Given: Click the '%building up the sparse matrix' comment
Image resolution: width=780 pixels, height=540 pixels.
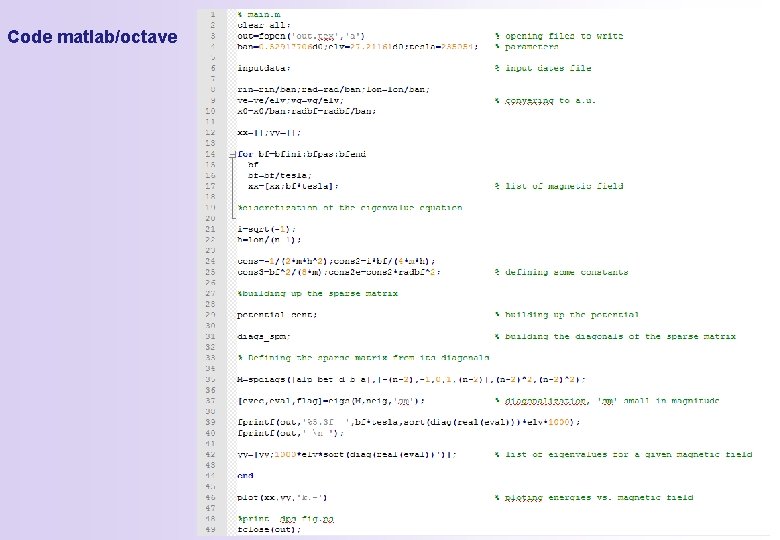Looking at the screenshot, I should [x=317, y=294].
